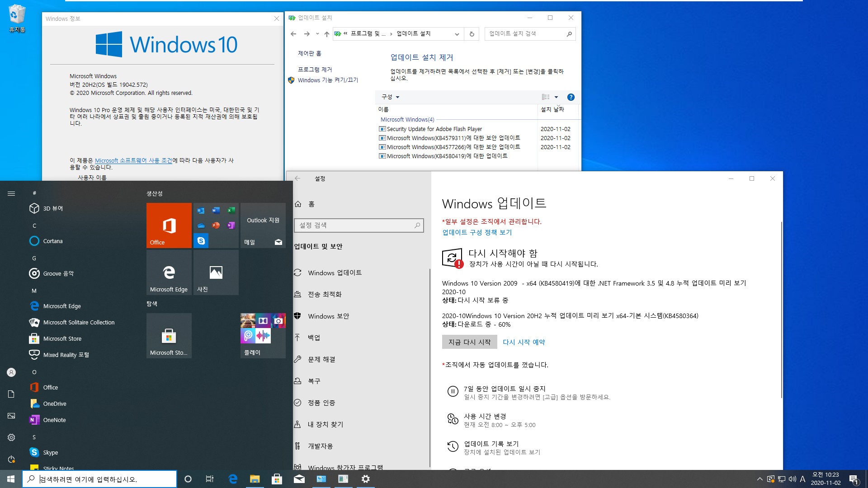
Task: Open Microsoft Edge from Start menu
Action: point(62,305)
